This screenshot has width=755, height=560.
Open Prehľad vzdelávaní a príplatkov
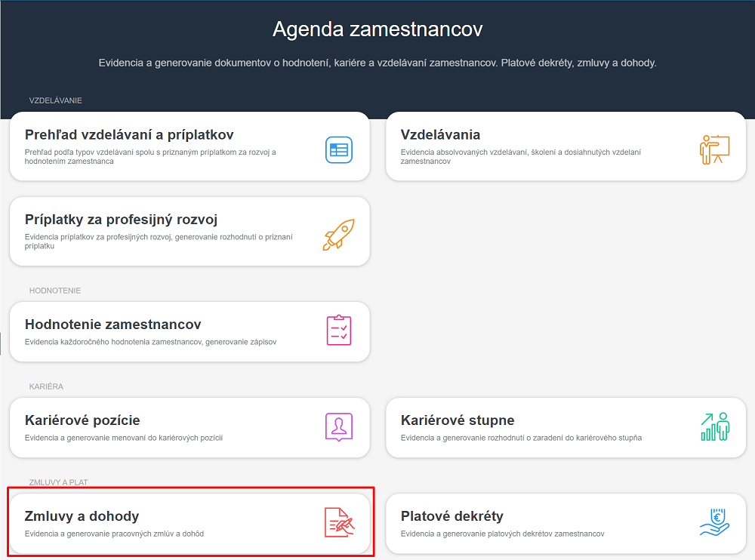pyautogui.click(x=129, y=135)
